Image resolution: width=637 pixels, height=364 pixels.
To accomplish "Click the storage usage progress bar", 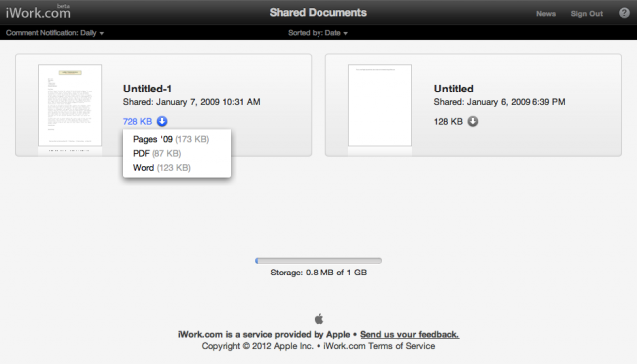I will point(318,261).
